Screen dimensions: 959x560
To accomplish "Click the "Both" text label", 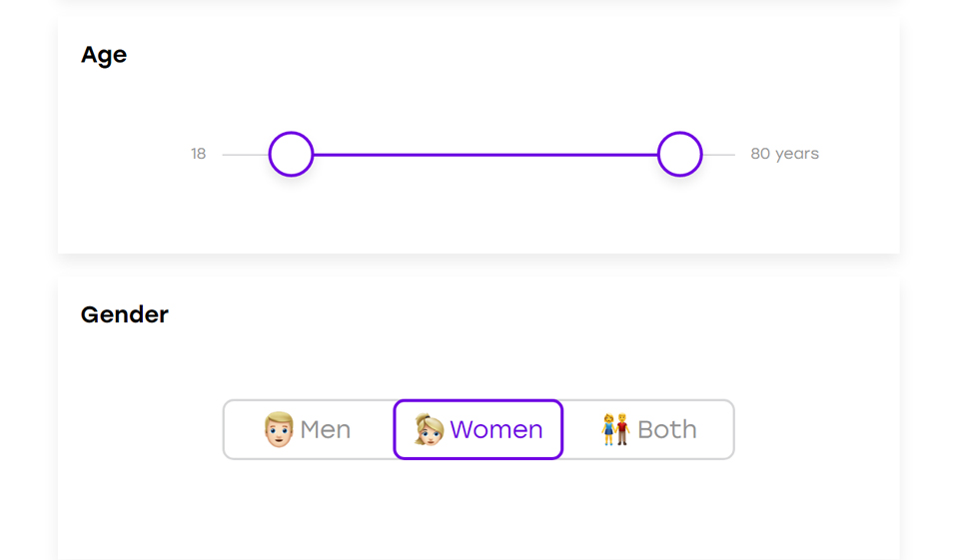I will [x=667, y=429].
